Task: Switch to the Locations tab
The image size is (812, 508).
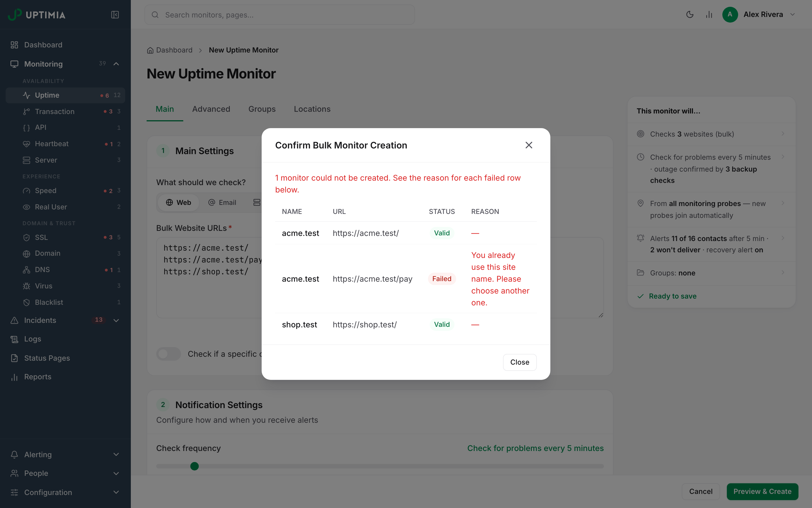Action: pyautogui.click(x=312, y=109)
